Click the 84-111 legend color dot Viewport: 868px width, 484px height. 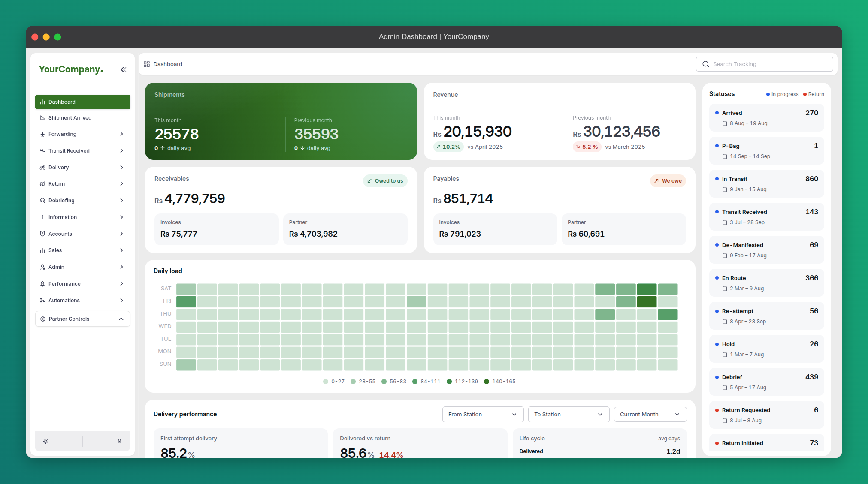point(415,382)
